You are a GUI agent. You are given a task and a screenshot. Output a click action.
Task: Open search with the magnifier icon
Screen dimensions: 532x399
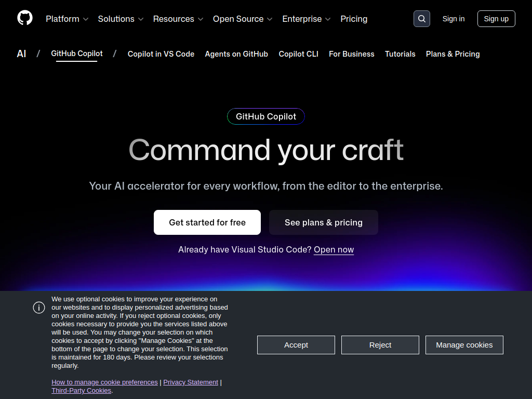click(421, 19)
